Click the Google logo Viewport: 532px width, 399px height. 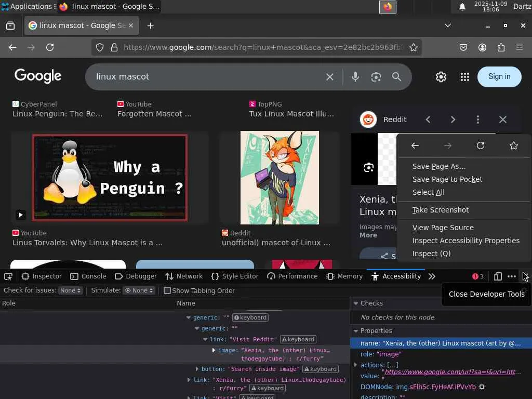[38, 76]
